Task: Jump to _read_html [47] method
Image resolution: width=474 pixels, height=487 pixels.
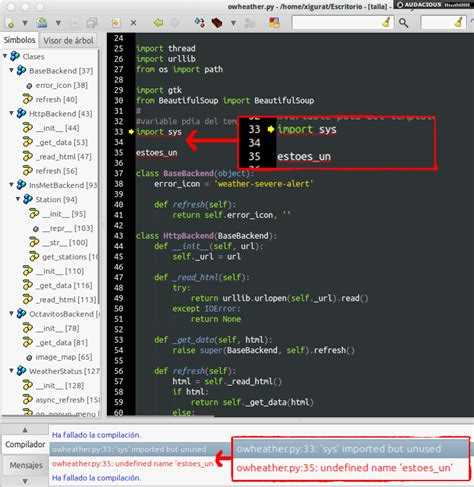Action: [63, 157]
